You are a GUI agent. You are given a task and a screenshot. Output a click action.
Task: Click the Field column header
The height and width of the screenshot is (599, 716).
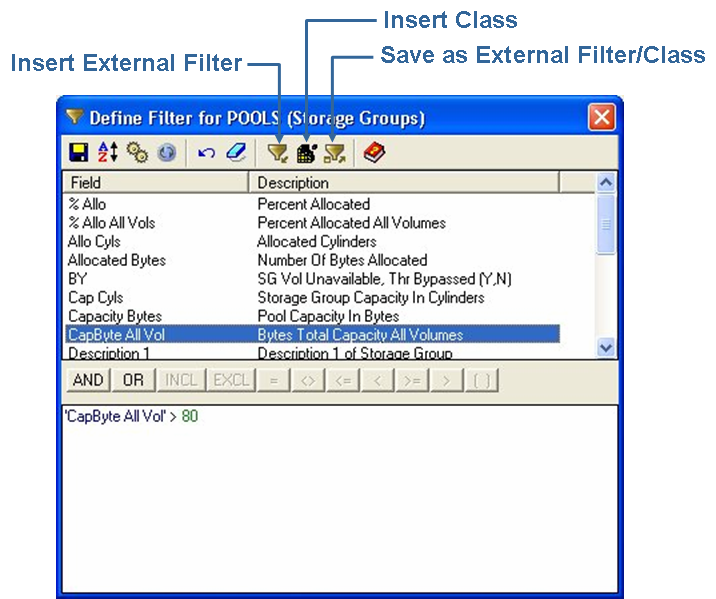156,183
